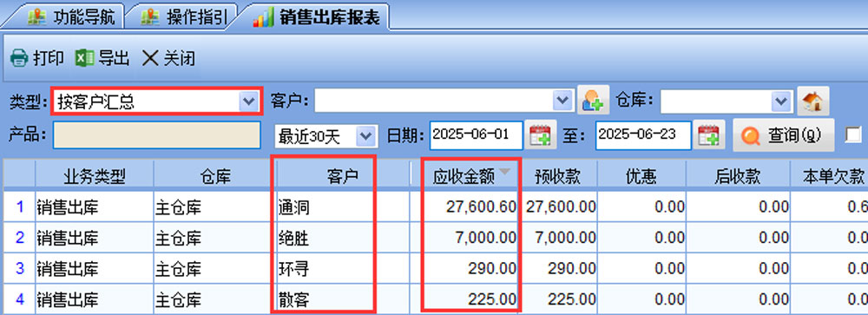Screen dimensions: 868x315
Task: Tick the checkbox right of 查询 button
Action: click(853, 135)
